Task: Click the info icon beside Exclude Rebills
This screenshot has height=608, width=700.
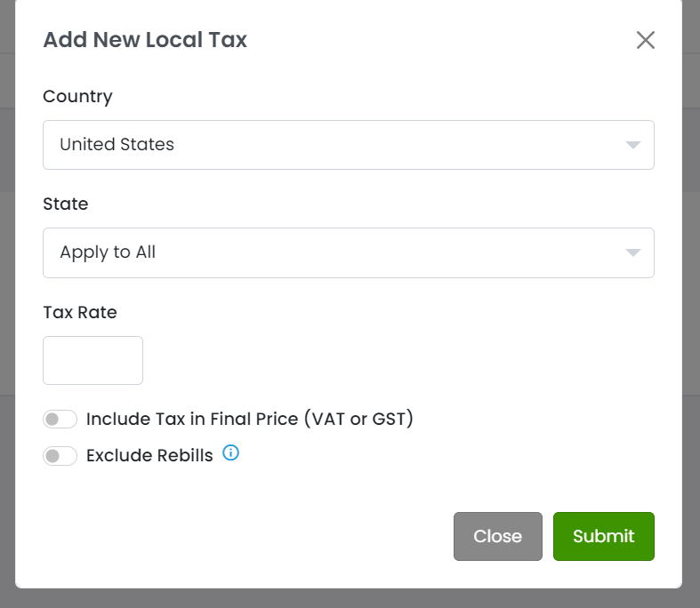Action: point(230,453)
